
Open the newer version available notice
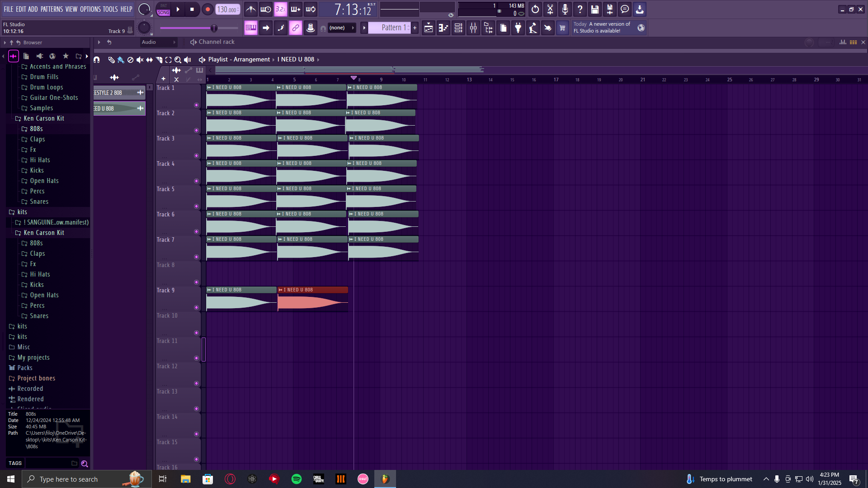[x=609, y=28]
